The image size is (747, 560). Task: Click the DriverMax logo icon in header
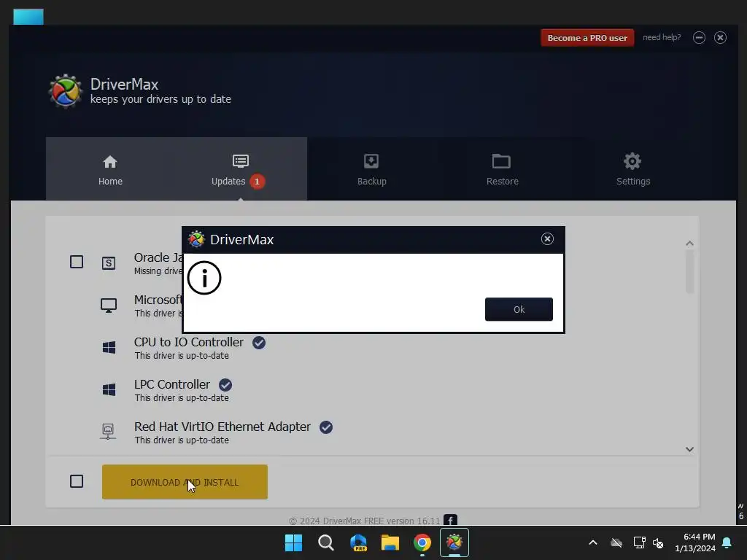point(65,91)
